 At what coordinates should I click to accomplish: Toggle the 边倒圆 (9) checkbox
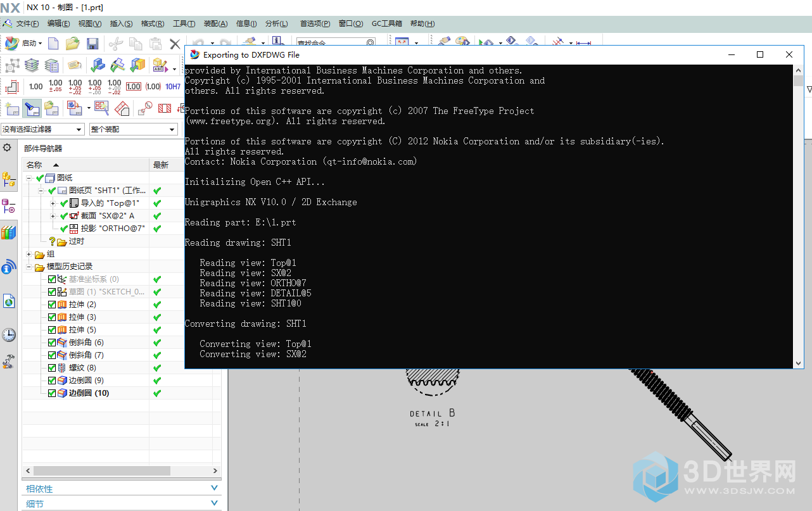tap(52, 381)
